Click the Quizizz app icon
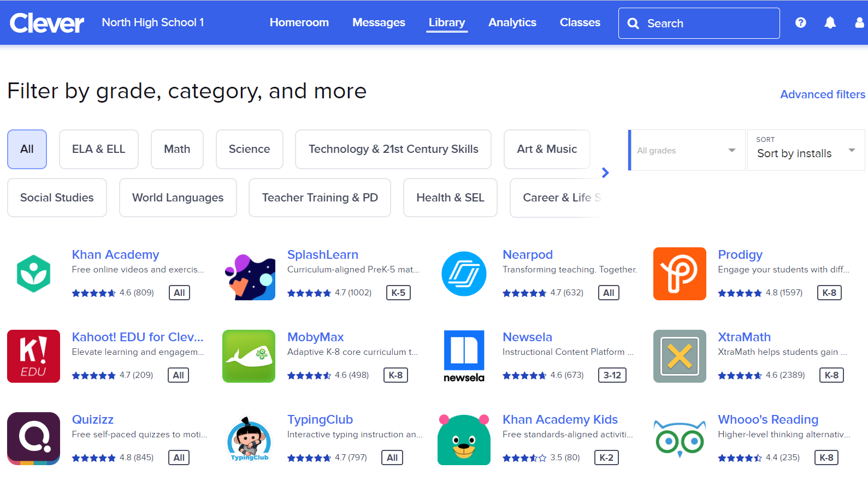This screenshot has width=868, height=481. 33,438
